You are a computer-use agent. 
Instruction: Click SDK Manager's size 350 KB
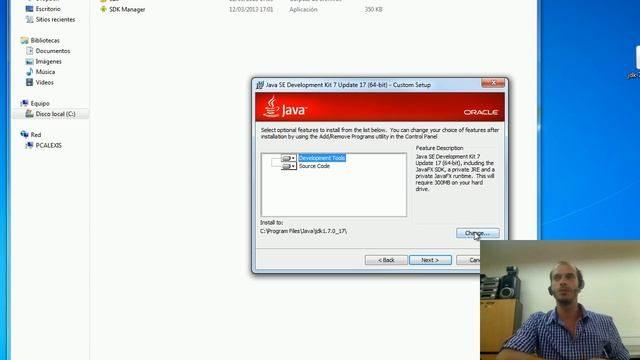pyautogui.click(x=373, y=9)
